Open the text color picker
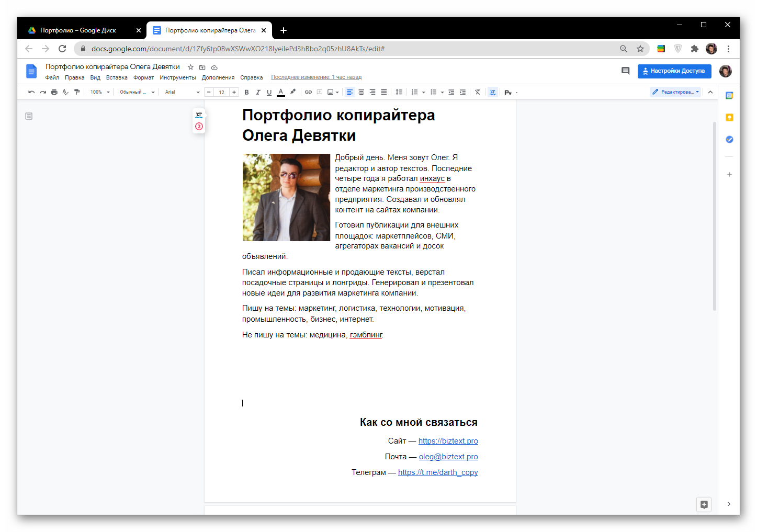This screenshot has height=532, width=757. [281, 92]
